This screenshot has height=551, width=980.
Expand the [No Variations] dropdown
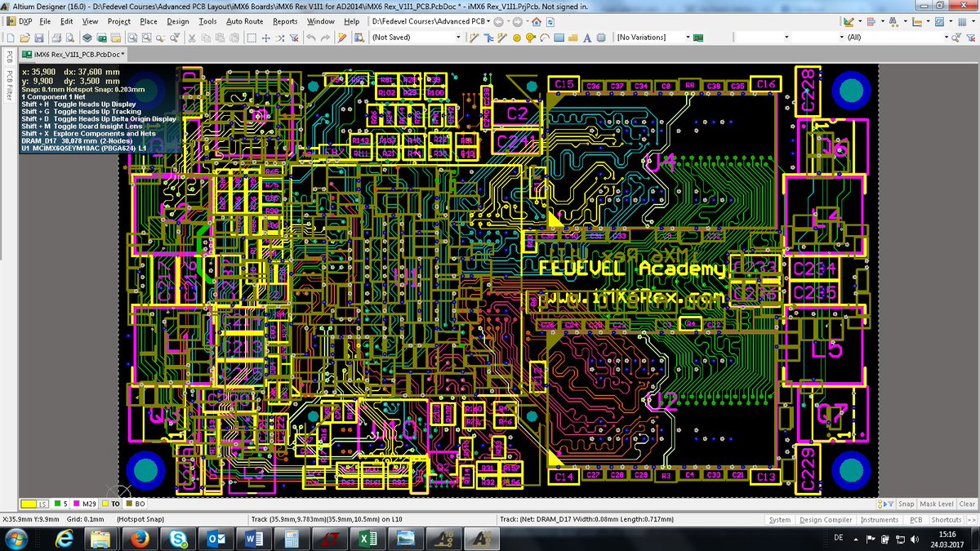tap(688, 38)
